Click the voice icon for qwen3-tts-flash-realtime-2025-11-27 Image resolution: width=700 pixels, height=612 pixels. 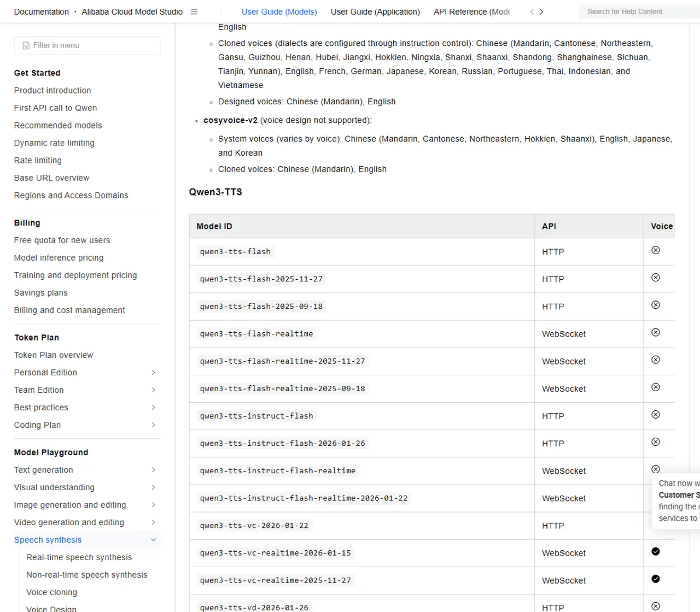[x=656, y=360]
